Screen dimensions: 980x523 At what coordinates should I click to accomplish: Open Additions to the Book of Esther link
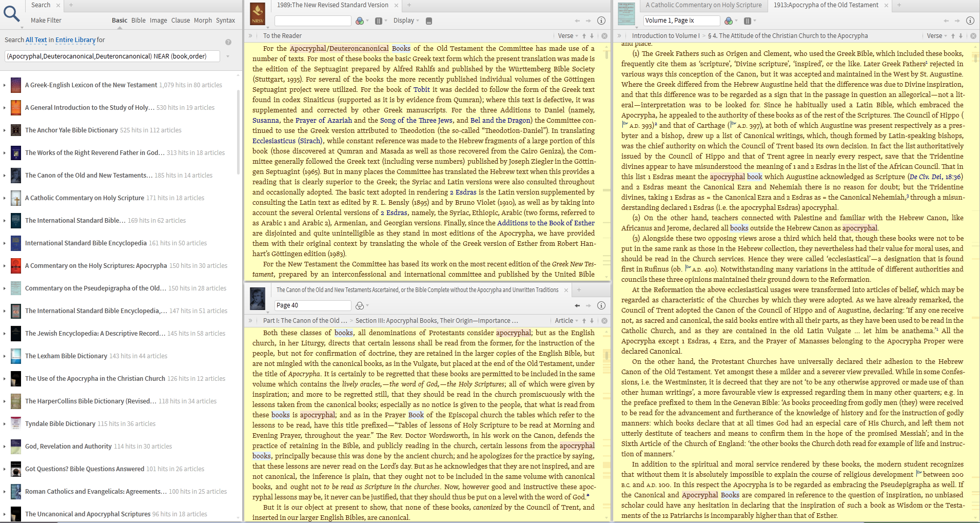[546, 223]
